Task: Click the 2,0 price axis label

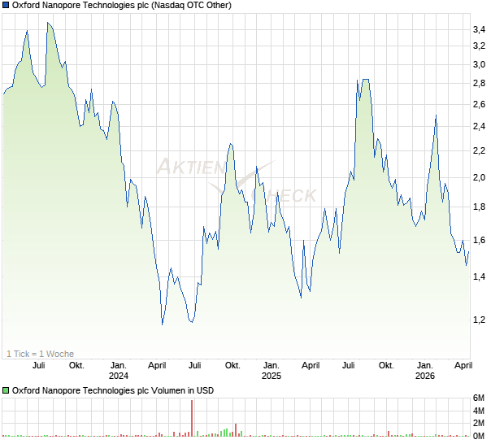Action: pos(479,177)
